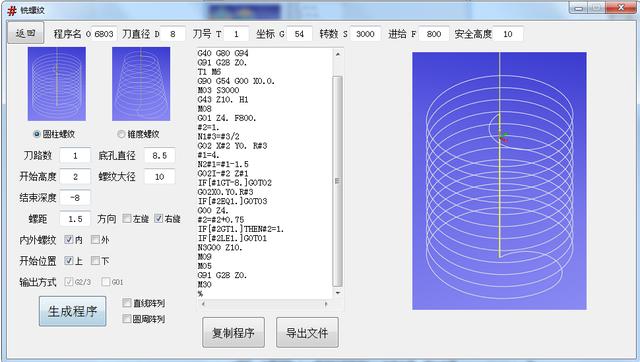Click the 开始高度 start height field
Screen dimensions: 640x362
coord(75,177)
